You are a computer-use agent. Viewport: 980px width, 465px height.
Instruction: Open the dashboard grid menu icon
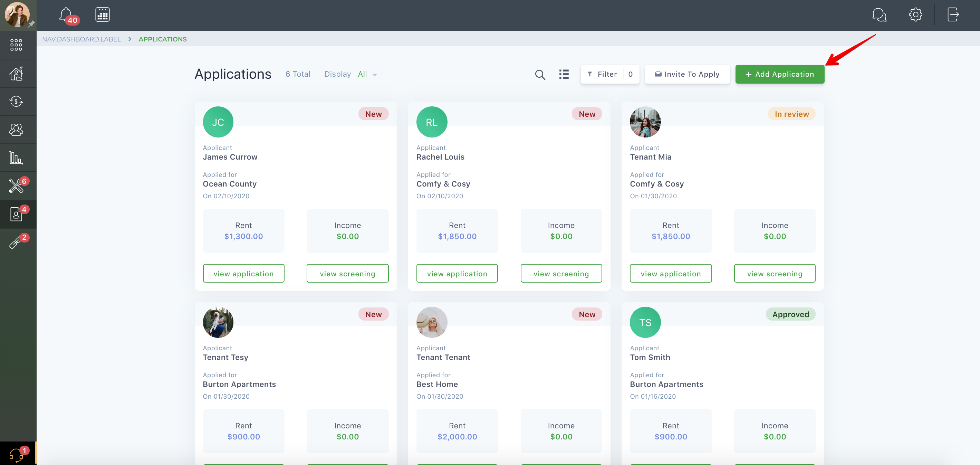(x=16, y=45)
